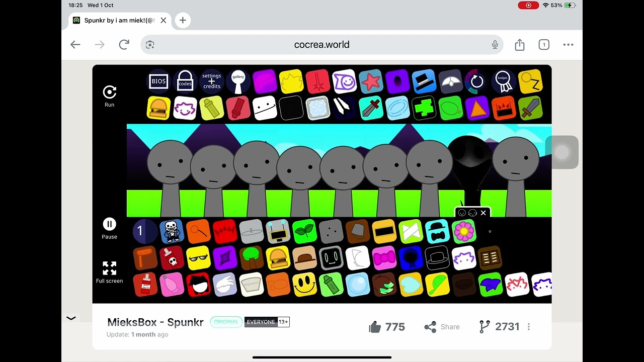Open the browser overflow menu
644x362 pixels.
pos(569,45)
